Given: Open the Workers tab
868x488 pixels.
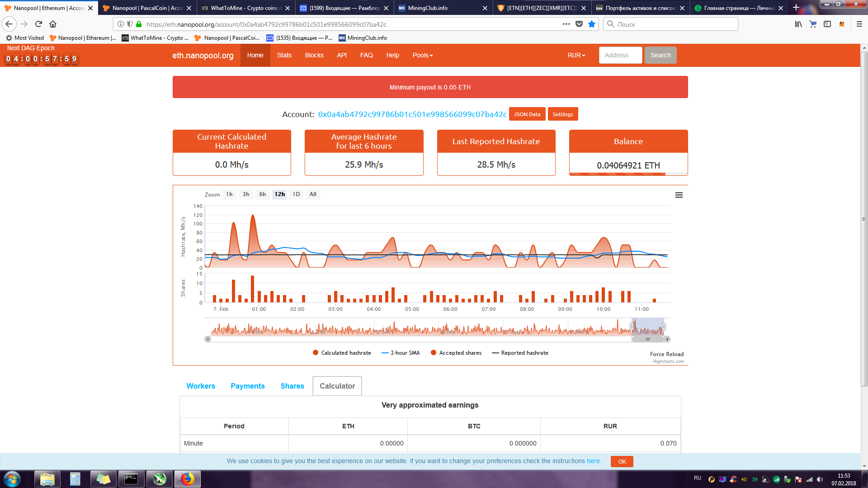Looking at the screenshot, I should pyautogui.click(x=201, y=386).
